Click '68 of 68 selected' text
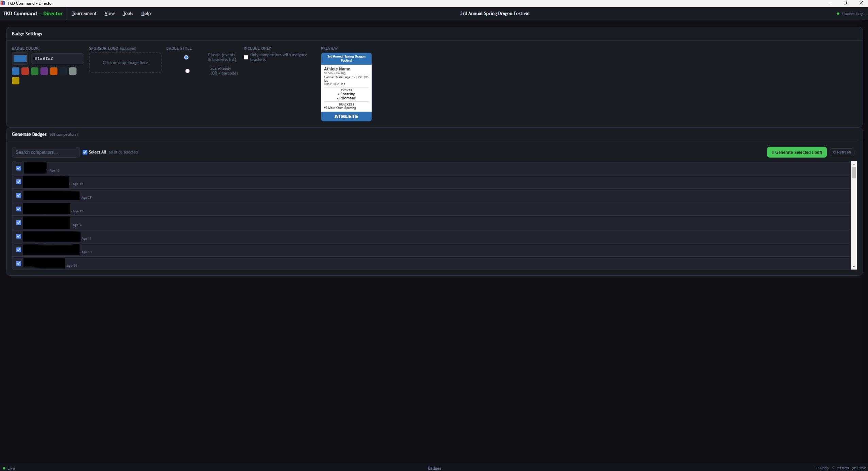This screenshot has height=471, width=868. tap(123, 152)
